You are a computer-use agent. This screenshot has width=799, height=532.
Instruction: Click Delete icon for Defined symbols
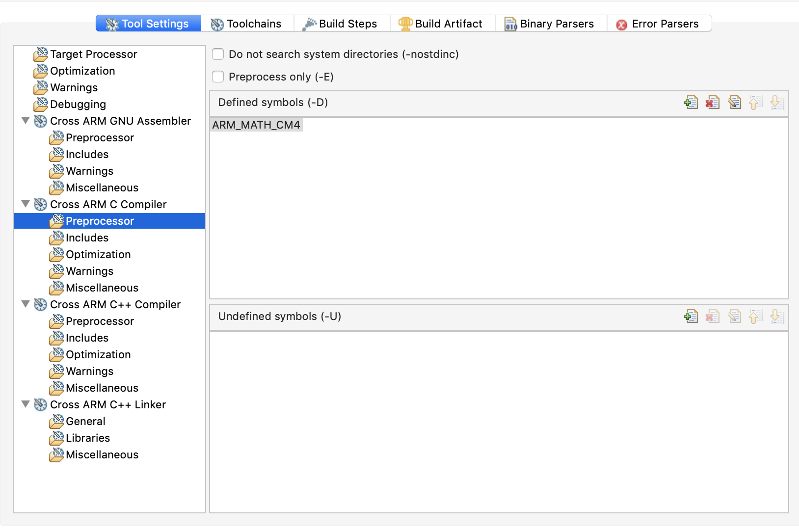pos(713,102)
